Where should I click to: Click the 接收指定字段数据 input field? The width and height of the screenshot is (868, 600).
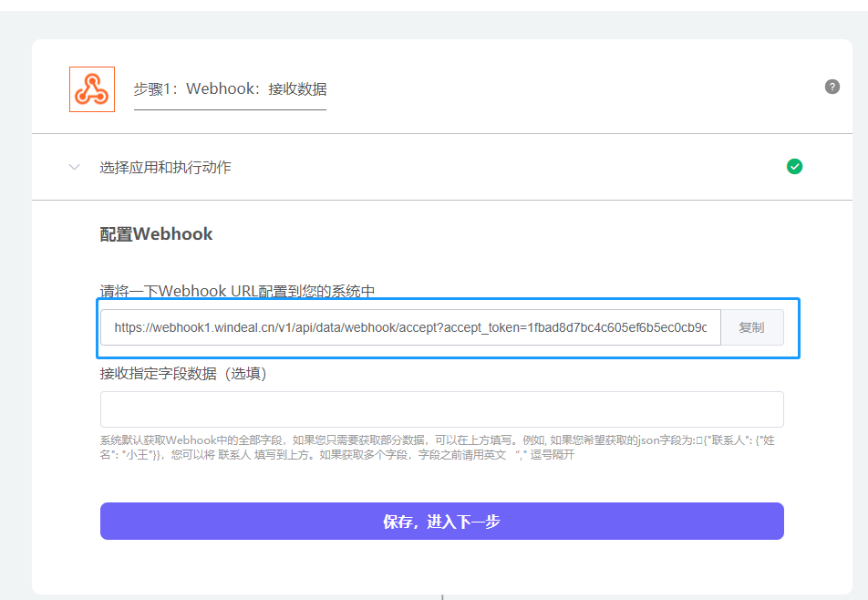point(441,409)
